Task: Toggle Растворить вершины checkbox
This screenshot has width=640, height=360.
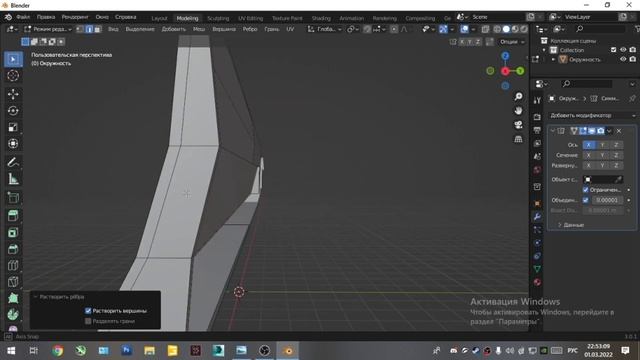Action: (88, 311)
